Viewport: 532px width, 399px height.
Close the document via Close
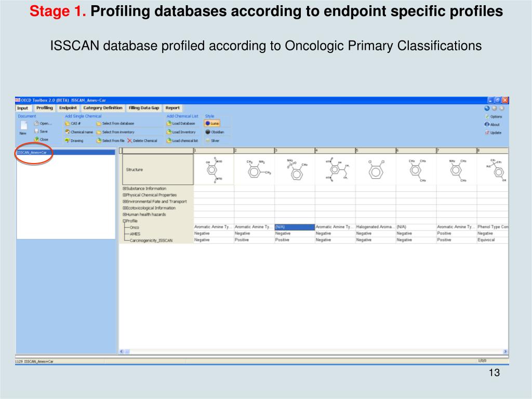pyautogui.click(x=41, y=139)
